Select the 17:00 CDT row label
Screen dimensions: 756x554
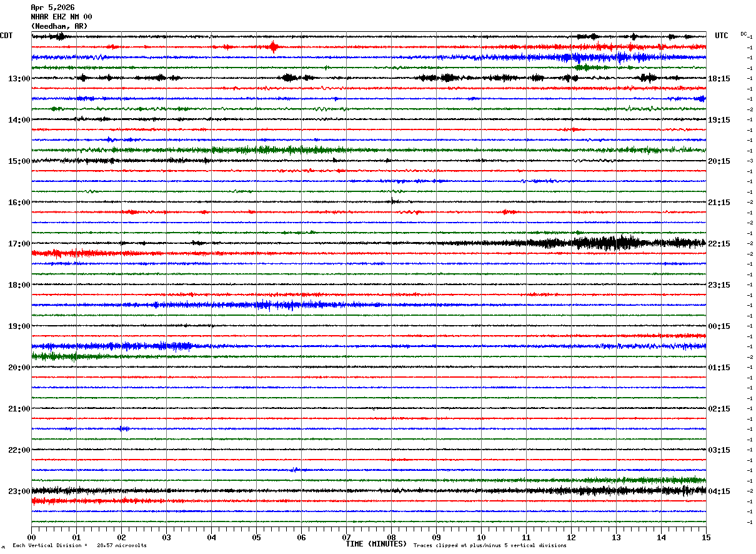pyautogui.click(x=19, y=244)
